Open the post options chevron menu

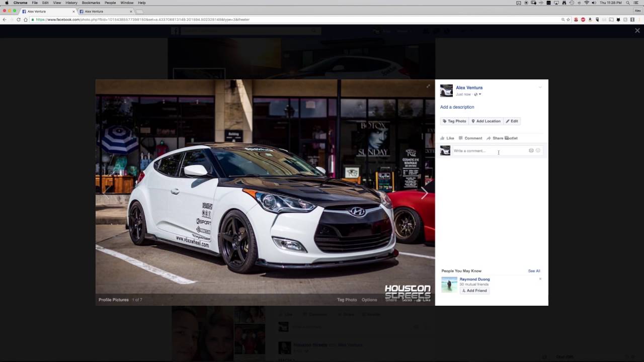coord(540,87)
